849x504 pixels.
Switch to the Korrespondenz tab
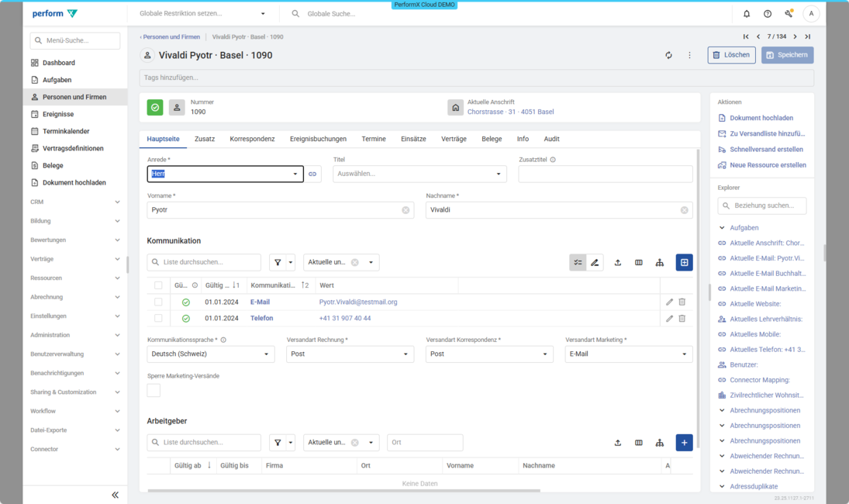[x=252, y=139]
